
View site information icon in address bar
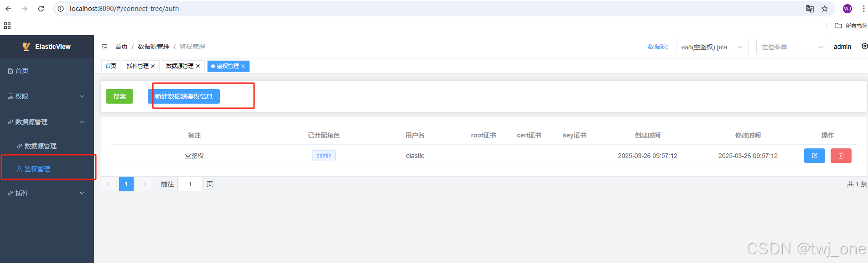pyautogui.click(x=61, y=9)
